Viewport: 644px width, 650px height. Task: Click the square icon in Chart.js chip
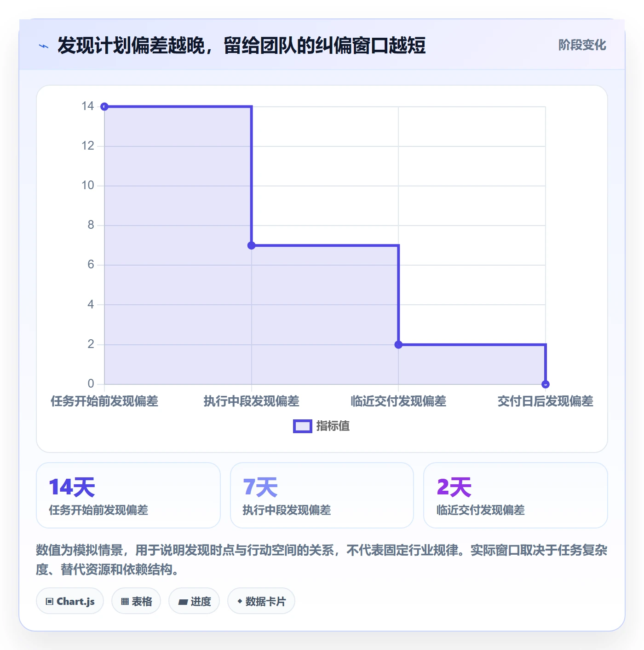(50, 601)
